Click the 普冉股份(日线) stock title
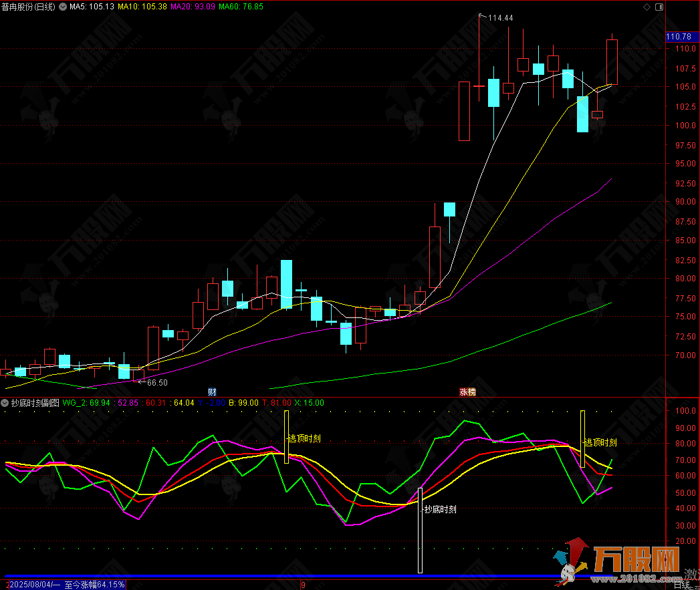 [x=28, y=7]
